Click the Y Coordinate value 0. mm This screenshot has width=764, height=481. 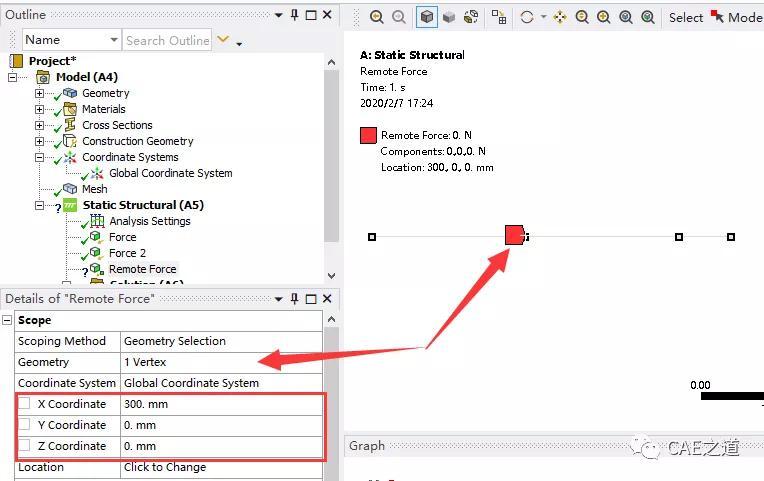[x=221, y=425]
